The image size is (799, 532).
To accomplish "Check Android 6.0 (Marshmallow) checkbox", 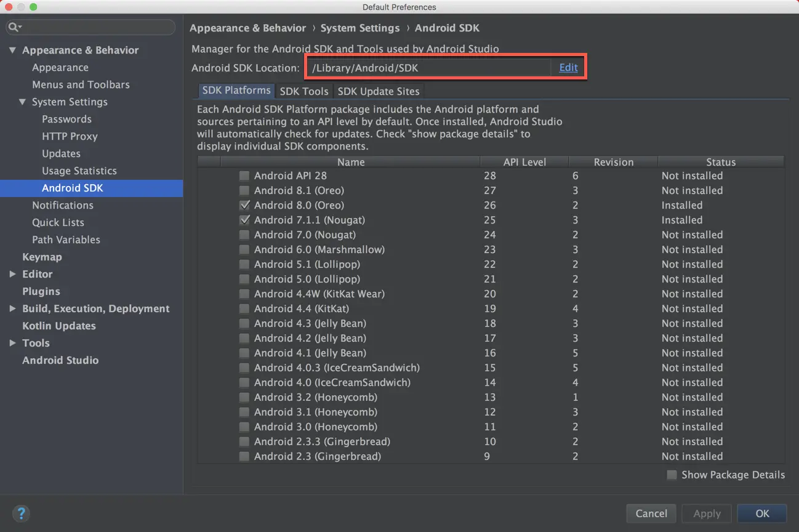I will point(244,250).
